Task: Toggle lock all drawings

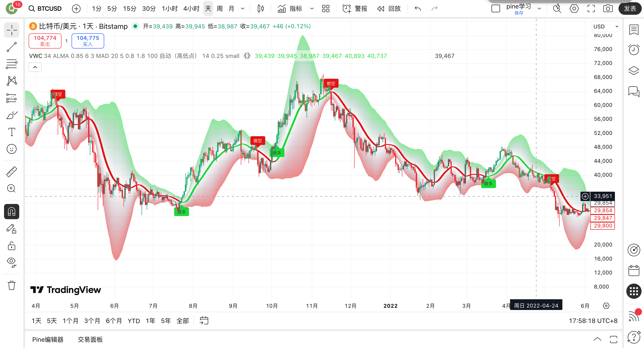Action: [x=11, y=246]
